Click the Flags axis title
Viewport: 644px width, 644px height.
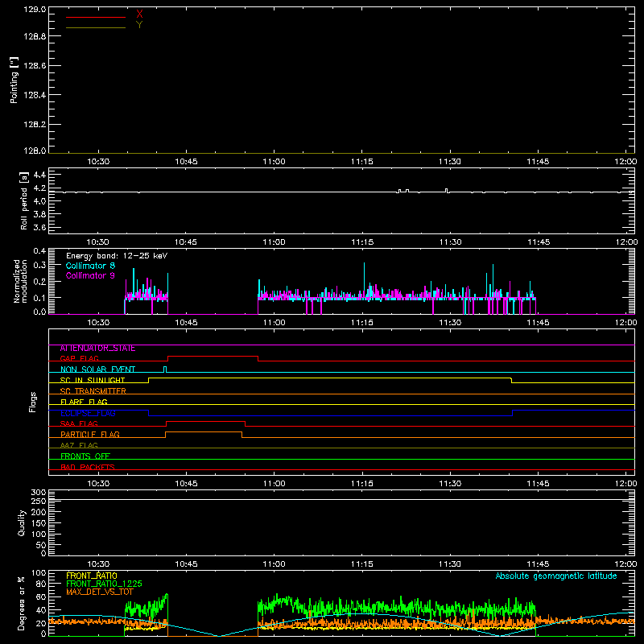click(32, 402)
